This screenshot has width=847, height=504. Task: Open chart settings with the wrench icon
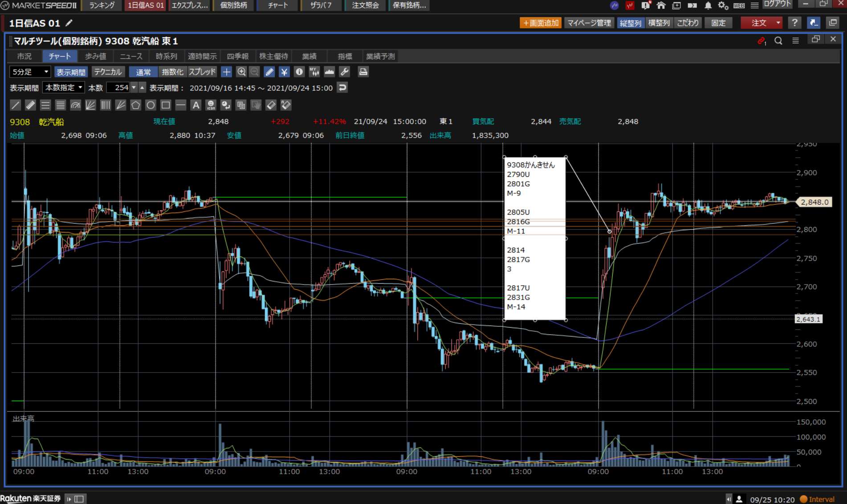(x=344, y=72)
